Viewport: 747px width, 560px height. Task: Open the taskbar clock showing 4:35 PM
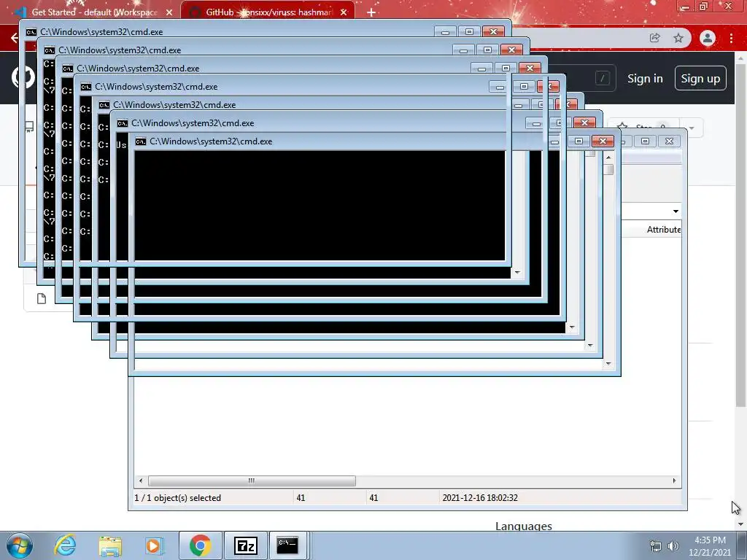[x=710, y=546]
